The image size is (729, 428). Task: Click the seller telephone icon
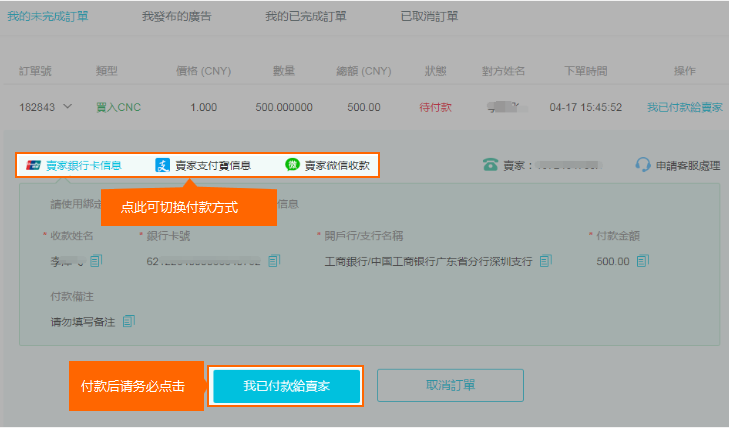[x=490, y=165]
